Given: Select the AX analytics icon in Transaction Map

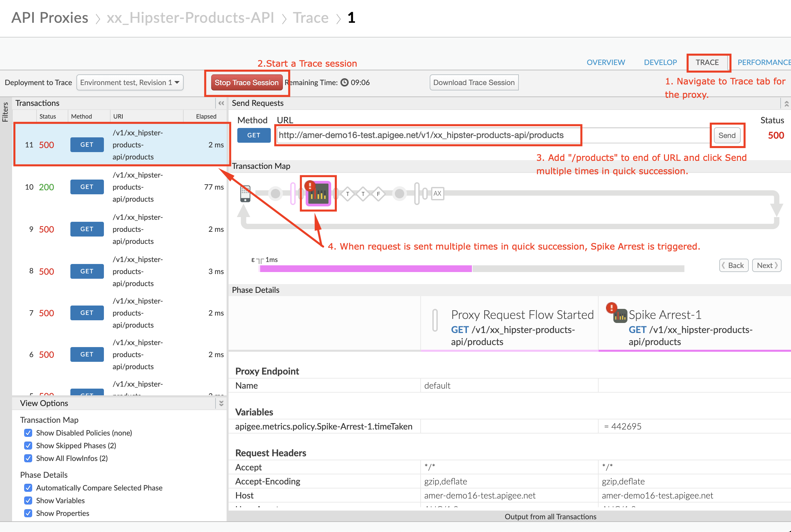Looking at the screenshot, I should point(437,193).
